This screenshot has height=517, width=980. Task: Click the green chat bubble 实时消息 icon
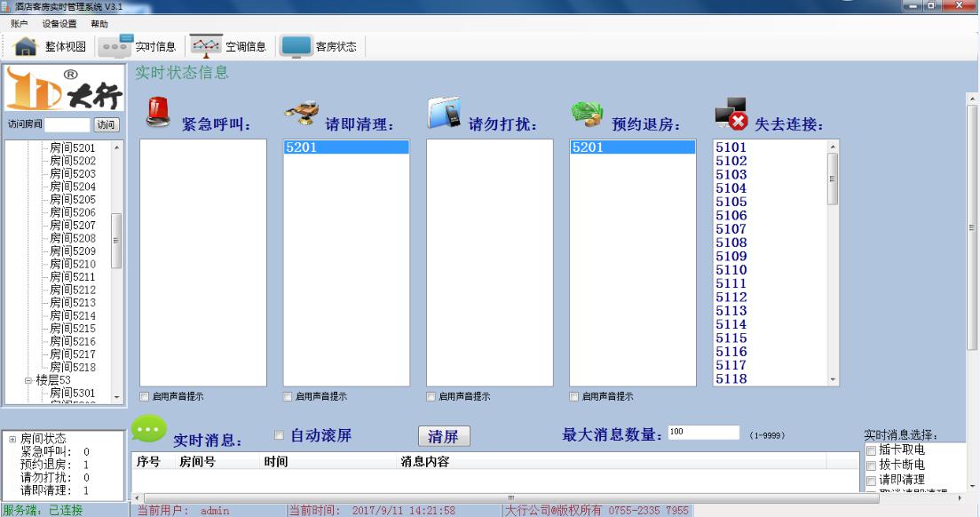tap(149, 429)
